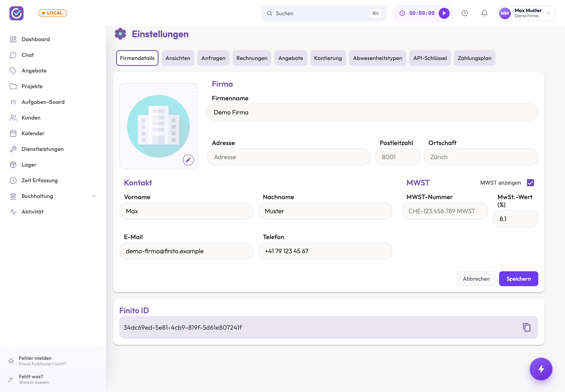Open Projekte folder in sidebar
The width and height of the screenshot is (565, 392).
[x=32, y=86]
